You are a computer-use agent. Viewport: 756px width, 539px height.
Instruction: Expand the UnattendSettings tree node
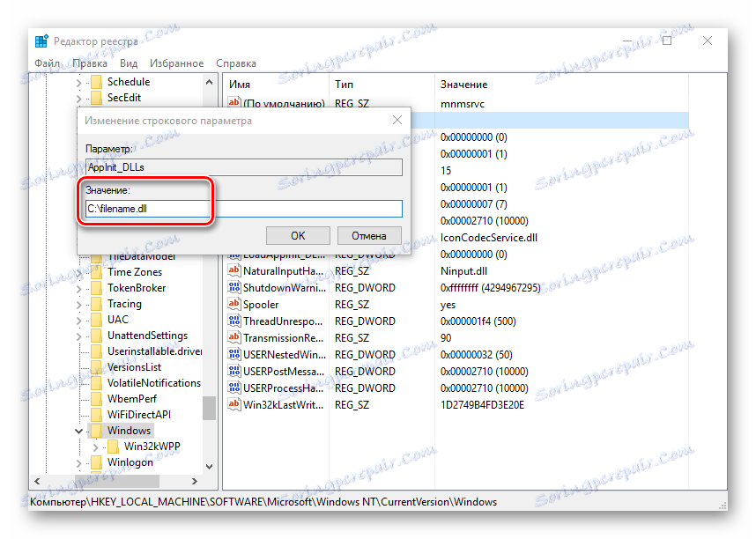(x=79, y=336)
